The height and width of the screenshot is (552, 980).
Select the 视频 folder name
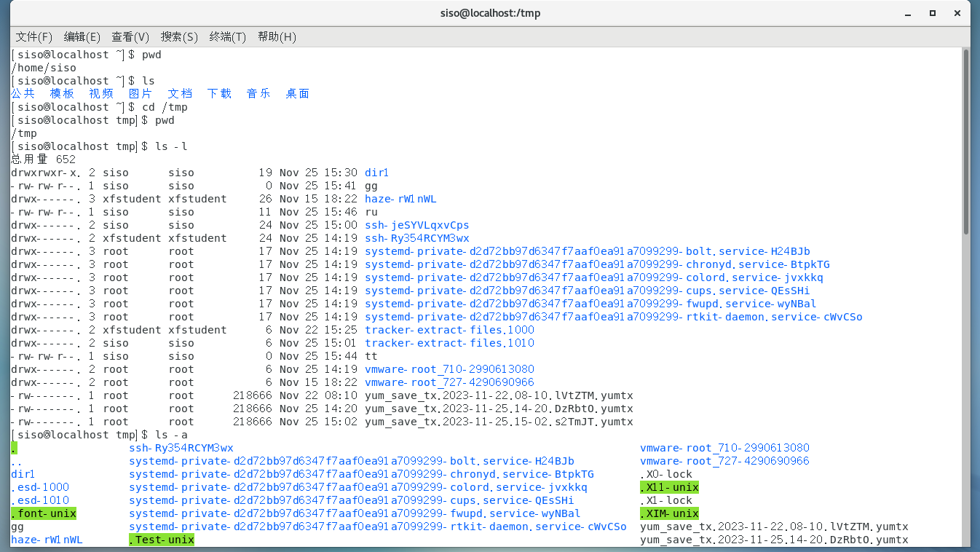102,94
